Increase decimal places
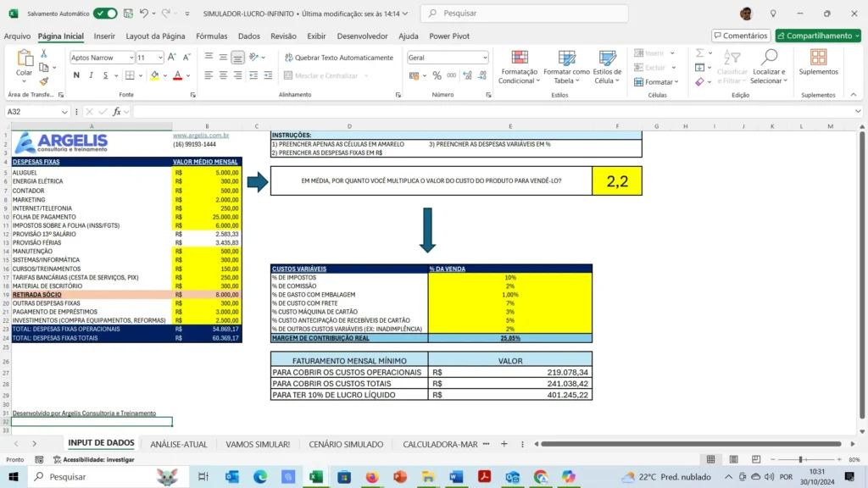Viewport: 868px width, 488px height. point(468,75)
